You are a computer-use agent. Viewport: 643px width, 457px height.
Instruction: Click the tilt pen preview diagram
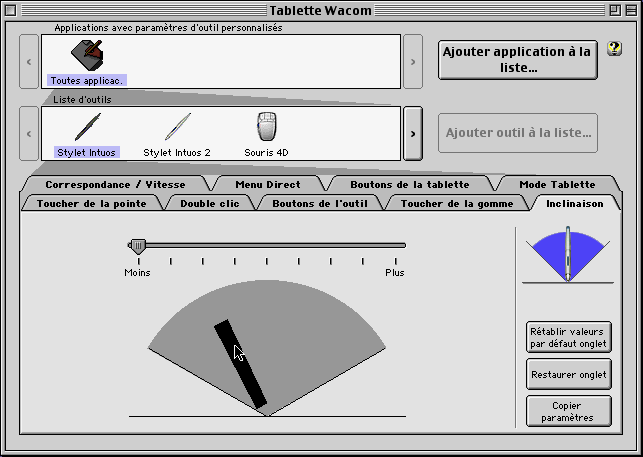tap(568, 254)
